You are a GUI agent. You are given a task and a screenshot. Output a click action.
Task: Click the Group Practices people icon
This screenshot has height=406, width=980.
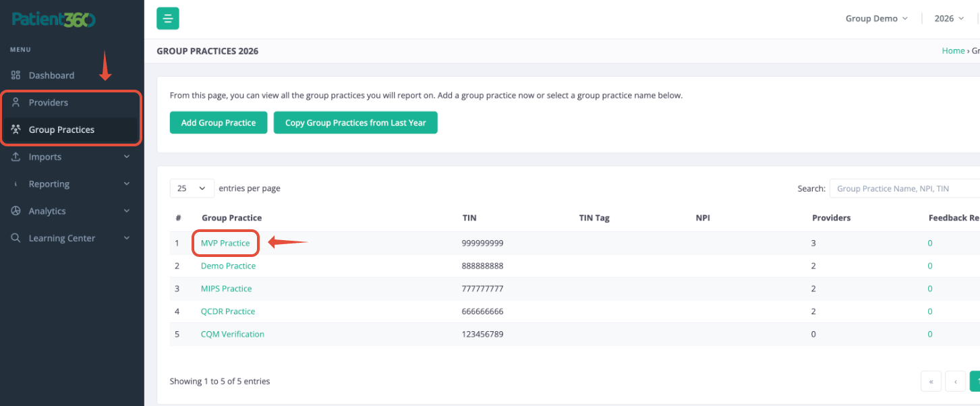(x=16, y=129)
